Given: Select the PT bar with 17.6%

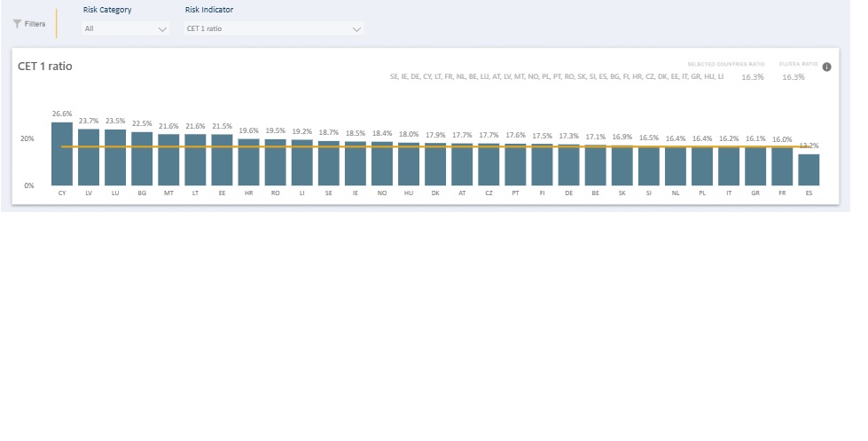Looking at the screenshot, I should [515, 165].
